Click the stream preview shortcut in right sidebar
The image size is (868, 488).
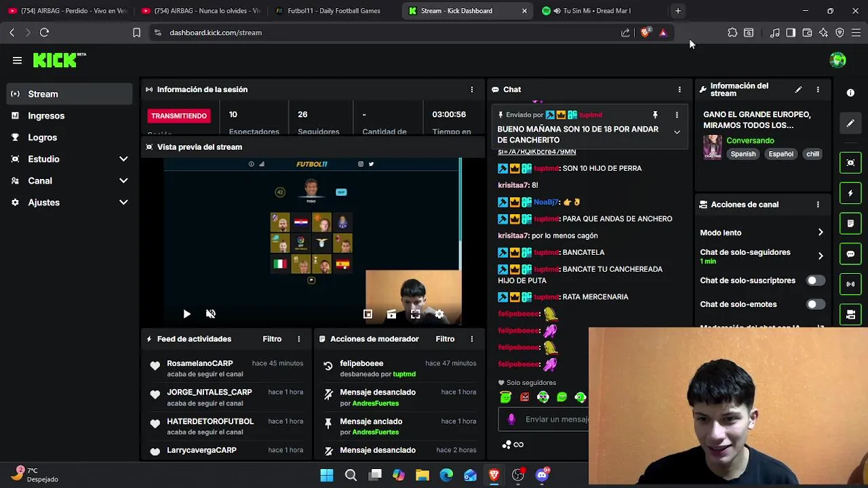pyautogui.click(x=850, y=163)
